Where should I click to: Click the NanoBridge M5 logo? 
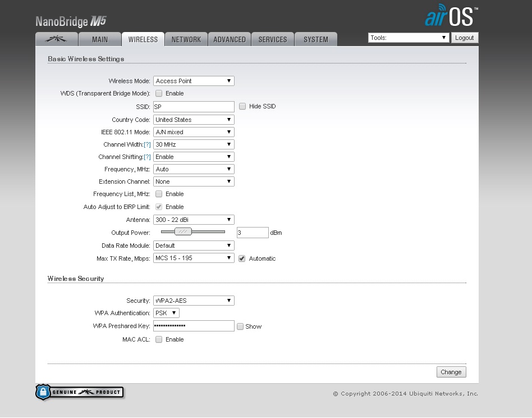tap(71, 21)
